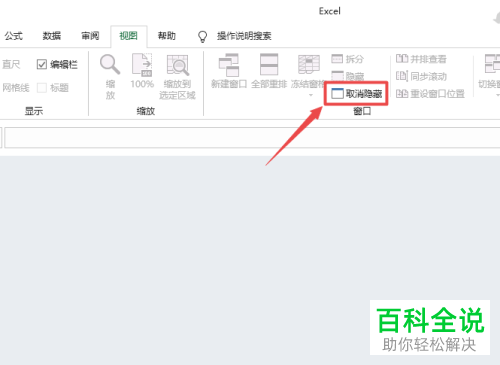Click Zoom to Selection (缩放到选定区域) icon

click(177, 65)
